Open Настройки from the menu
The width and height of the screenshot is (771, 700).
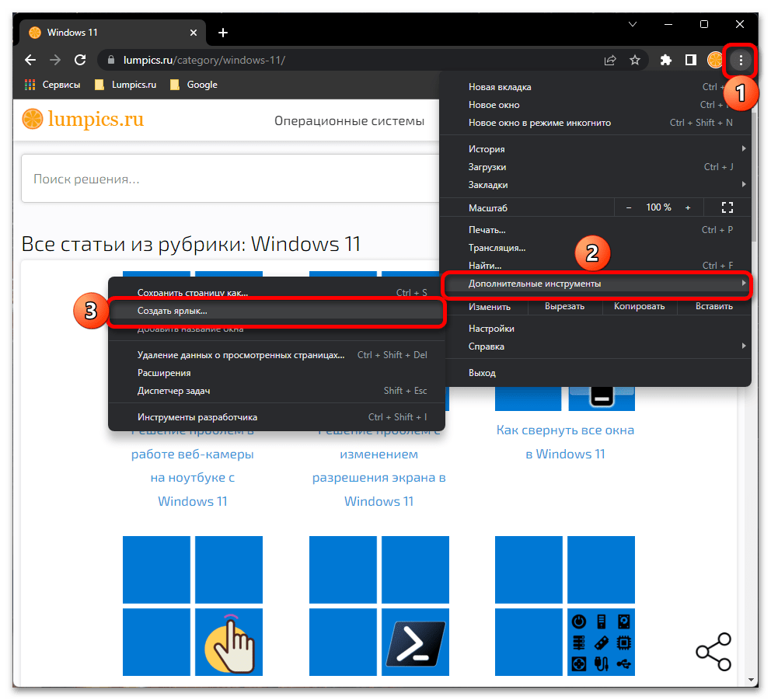[x=595, y=329]
